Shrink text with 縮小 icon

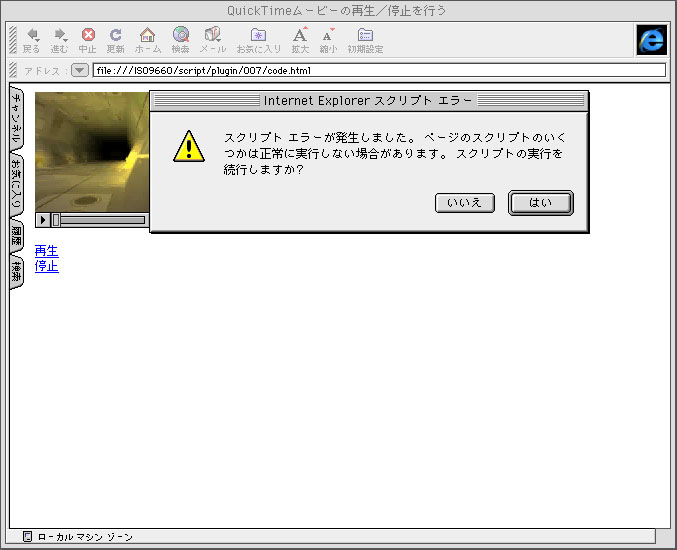[328, 41]
